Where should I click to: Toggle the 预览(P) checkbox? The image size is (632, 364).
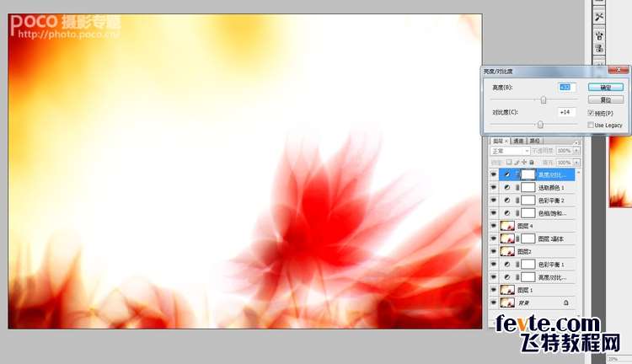591,113
